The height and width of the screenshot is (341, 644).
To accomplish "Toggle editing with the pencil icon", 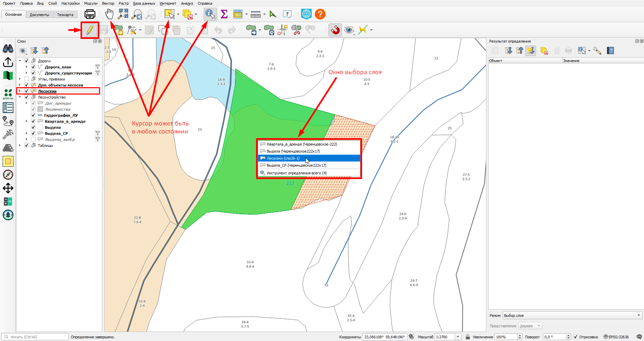I will [x=90, y=30].
